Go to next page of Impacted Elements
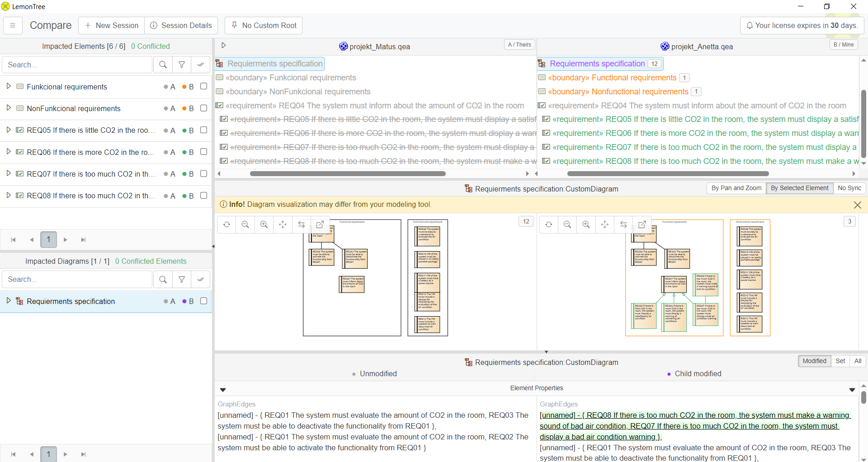The height and width of the screenshot is (462, 868). click(x=66, y=240)
